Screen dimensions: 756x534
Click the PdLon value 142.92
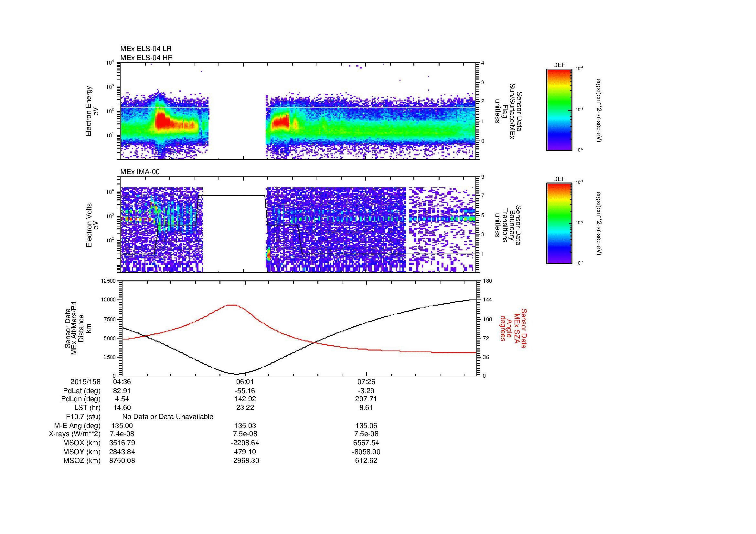245,399
